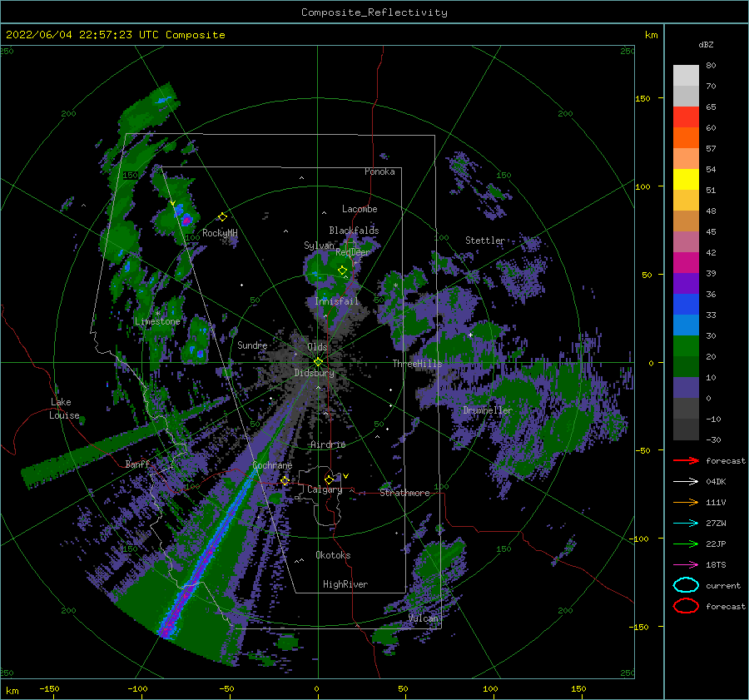
Task: Click the Ponoka city label
Action: [379, 171]
